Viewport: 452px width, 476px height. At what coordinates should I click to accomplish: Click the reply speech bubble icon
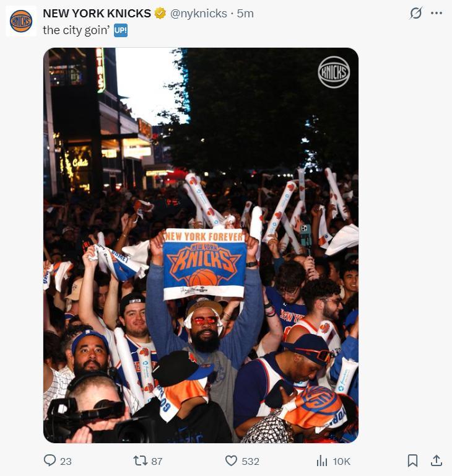pyautogui.click(x=50, y=461)
